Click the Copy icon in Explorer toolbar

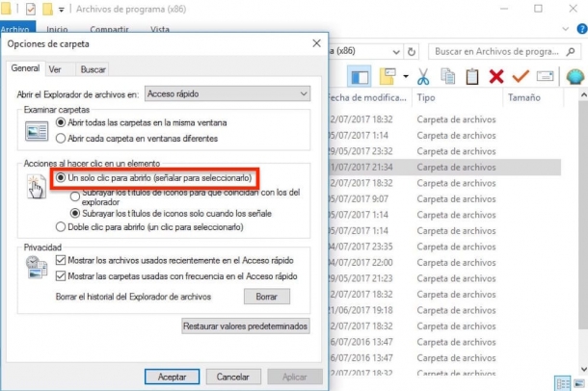coord(447,76)
